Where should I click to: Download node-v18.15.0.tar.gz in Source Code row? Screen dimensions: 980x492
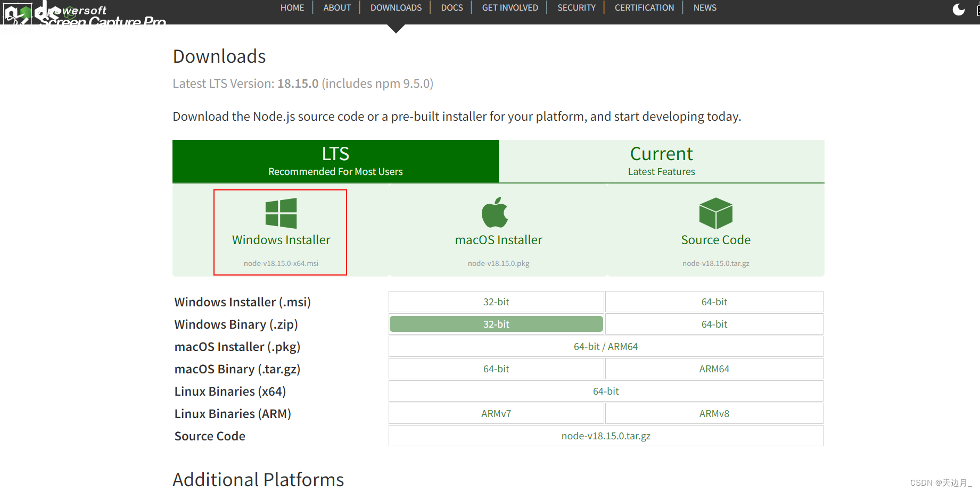(x=606, y=436)
